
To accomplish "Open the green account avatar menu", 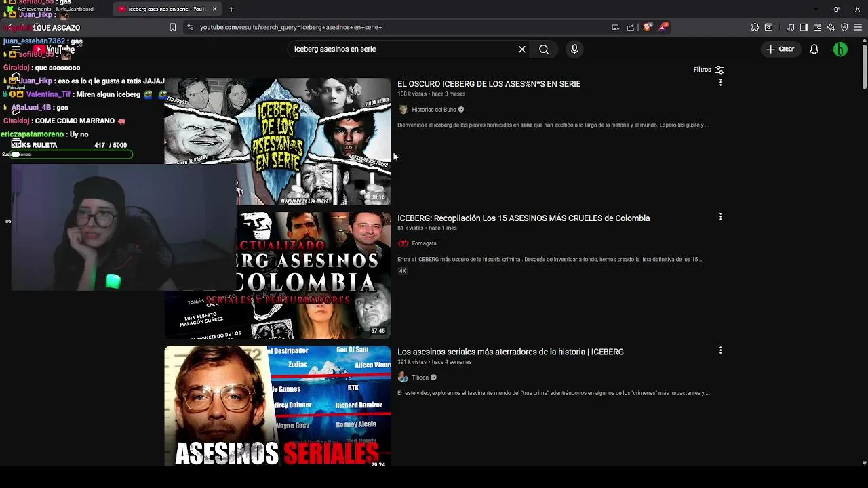I will pos(840,49).
